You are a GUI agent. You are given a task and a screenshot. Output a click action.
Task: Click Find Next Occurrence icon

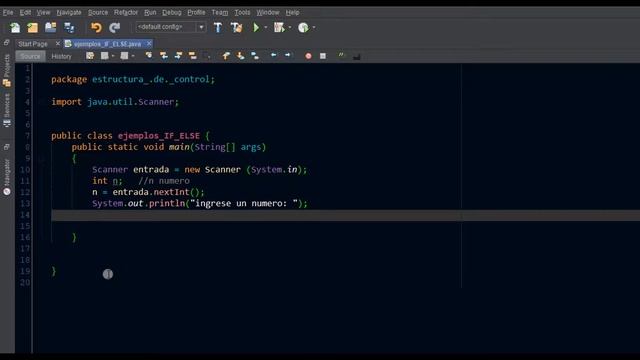point(178,56)
